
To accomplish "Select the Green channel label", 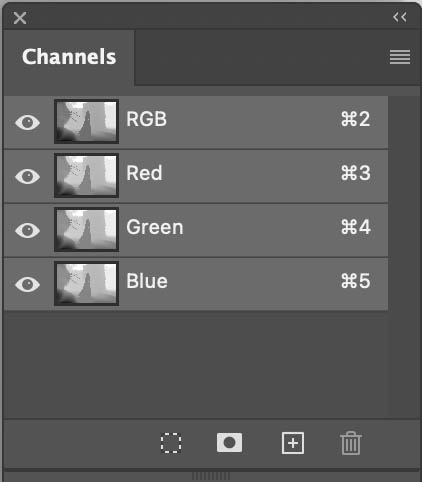I will tap(155, 227).
